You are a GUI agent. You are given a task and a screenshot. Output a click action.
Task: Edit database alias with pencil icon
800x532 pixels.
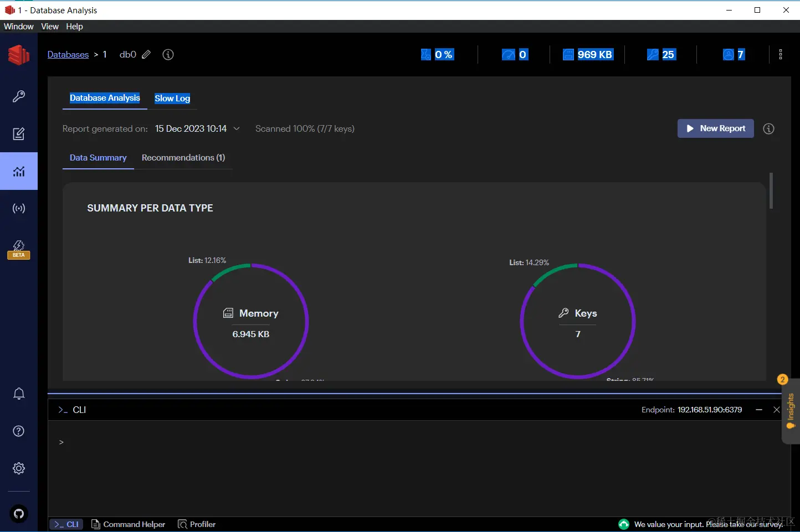146,54
